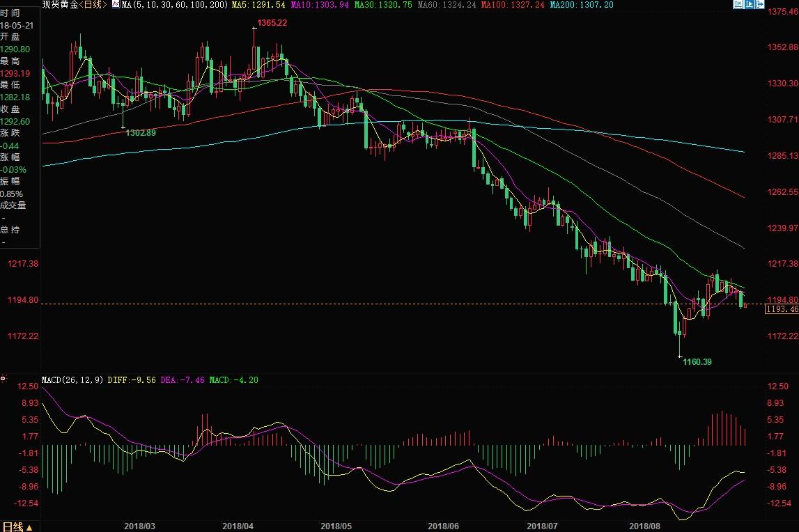
Task: Click the right axis price 1239.97
Action: (783, 228)
